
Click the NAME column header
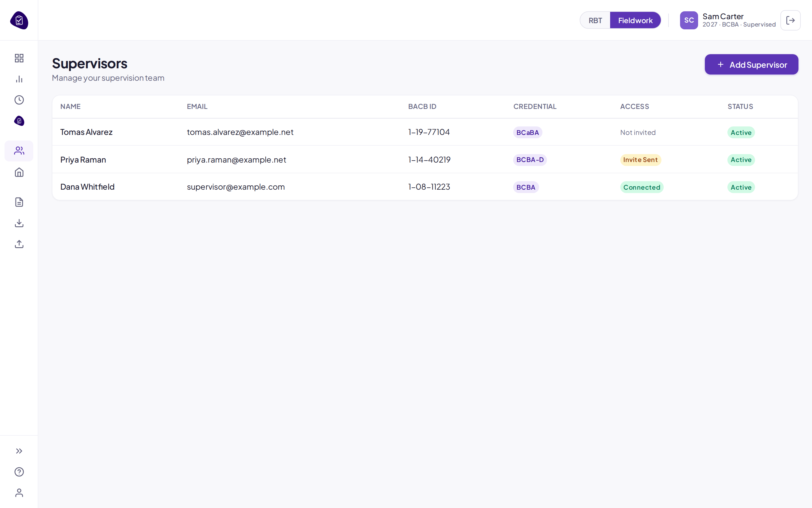[x=70, y=106]
